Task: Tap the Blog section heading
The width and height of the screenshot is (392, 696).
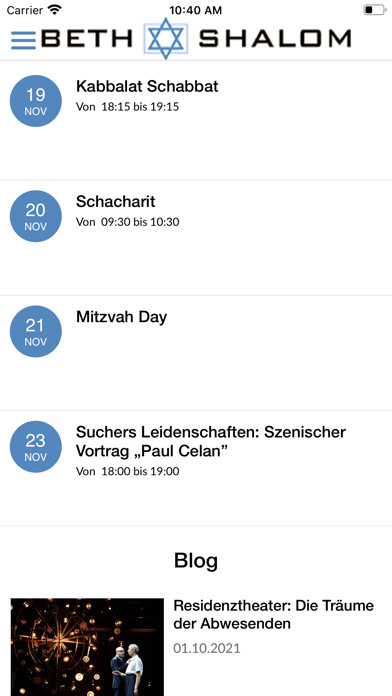Action: click(196, 560)
